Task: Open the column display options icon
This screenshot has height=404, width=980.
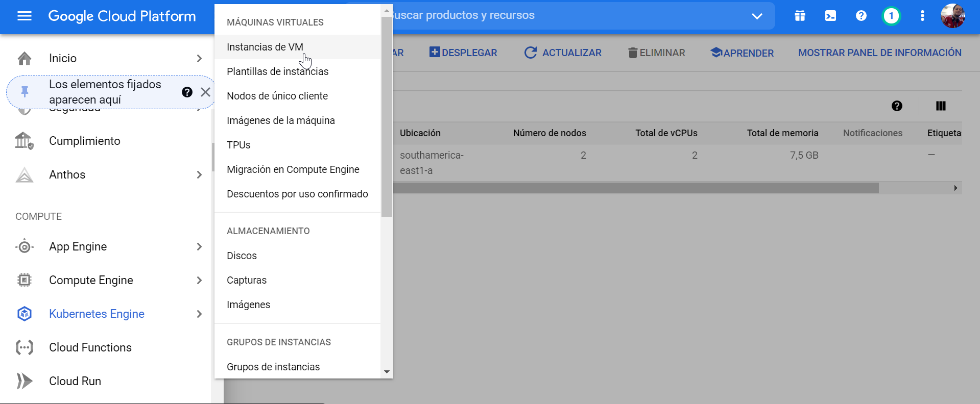Action: (941, 106)
